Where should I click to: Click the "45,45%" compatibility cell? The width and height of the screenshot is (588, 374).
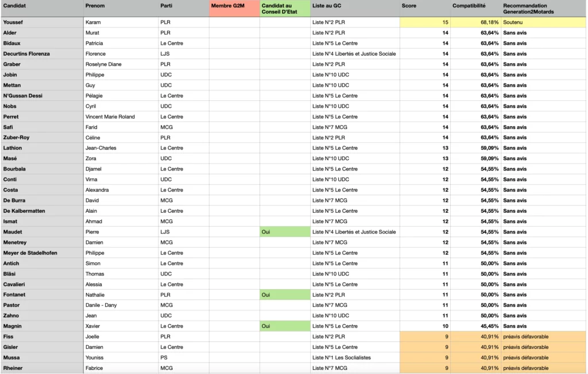(475, 326)
